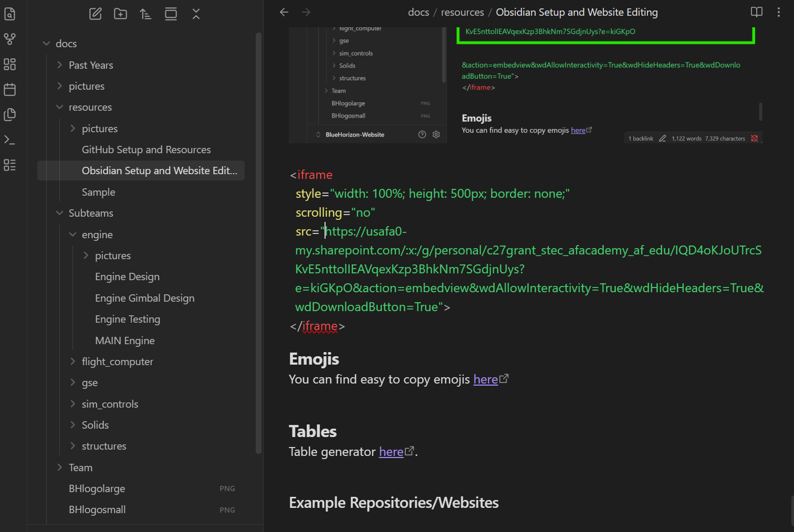
Task: Open the Engine Gimbal Design note
Action: 145,298
